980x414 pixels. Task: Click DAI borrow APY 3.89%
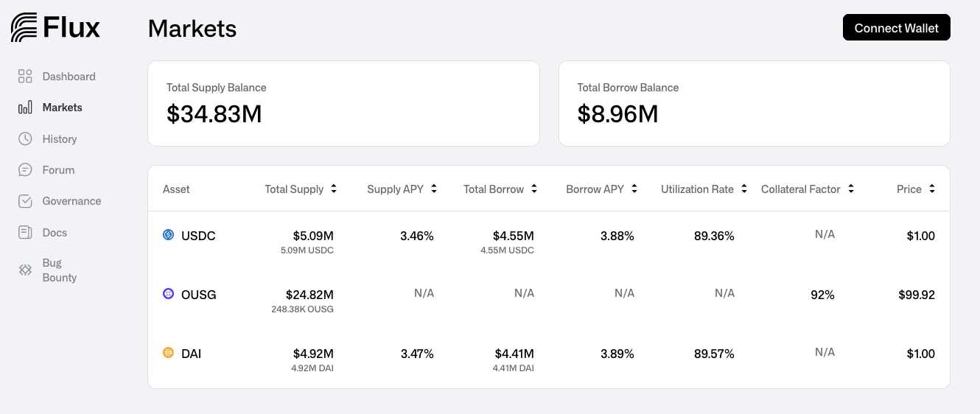pos(617,354)
